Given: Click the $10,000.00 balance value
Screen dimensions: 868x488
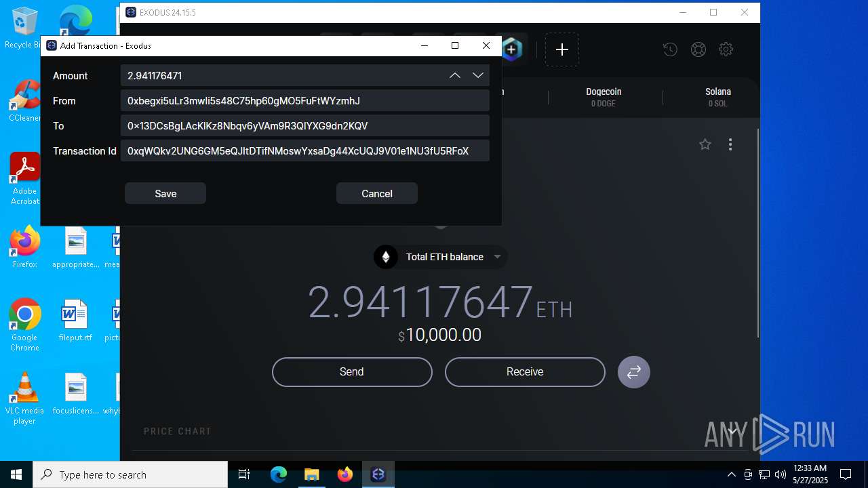Looking at the screenshot, I should [x=440, y=335].
